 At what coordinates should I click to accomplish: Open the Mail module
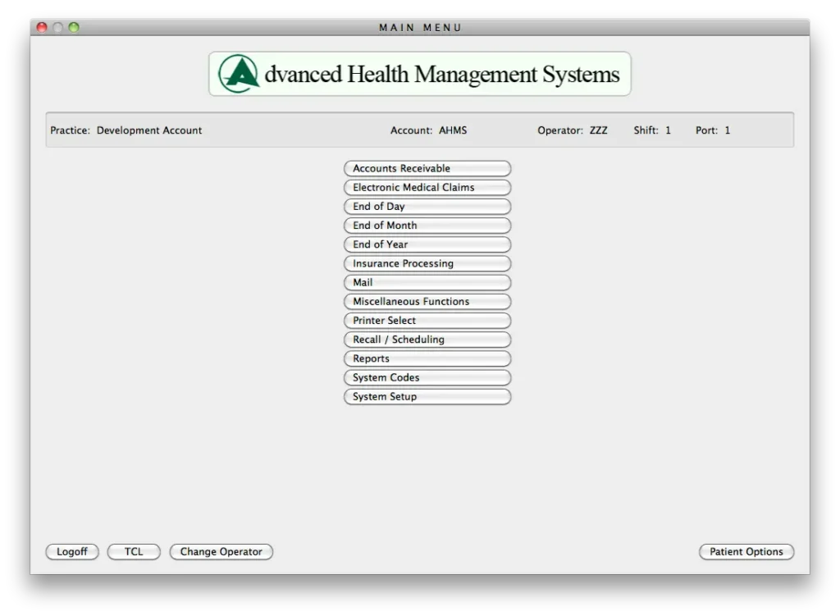tap(427, 282)
